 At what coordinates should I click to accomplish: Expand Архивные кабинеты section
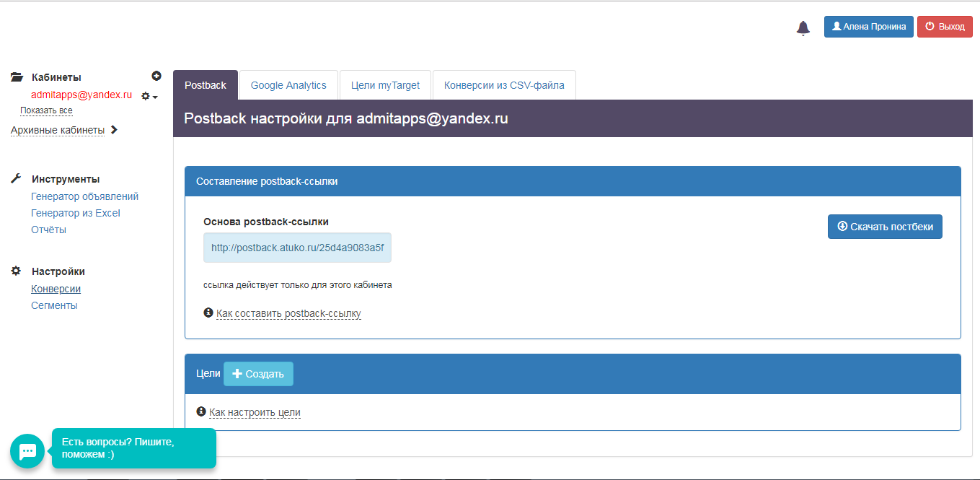click(64, 130)
